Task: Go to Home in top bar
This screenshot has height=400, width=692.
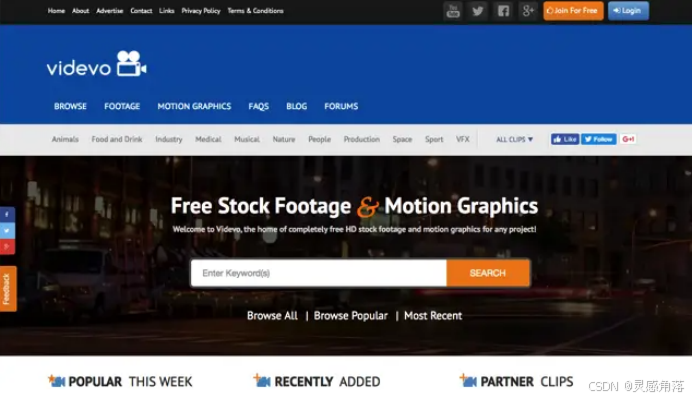Action: click(56, 11)
